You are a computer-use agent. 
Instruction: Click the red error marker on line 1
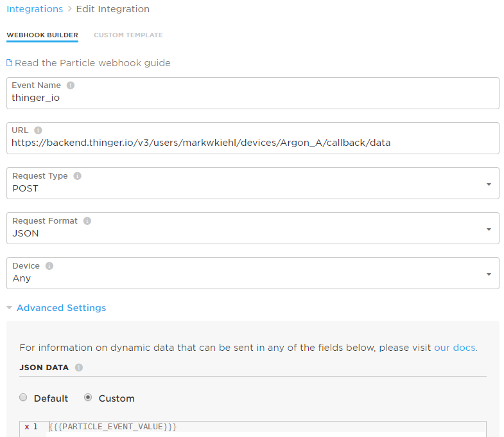27,427
